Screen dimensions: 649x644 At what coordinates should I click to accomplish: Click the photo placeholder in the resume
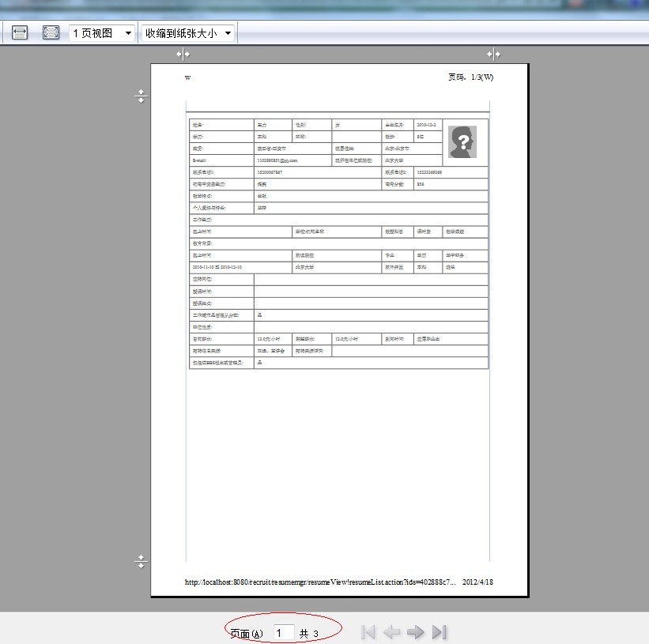click(x=463, y=143)
